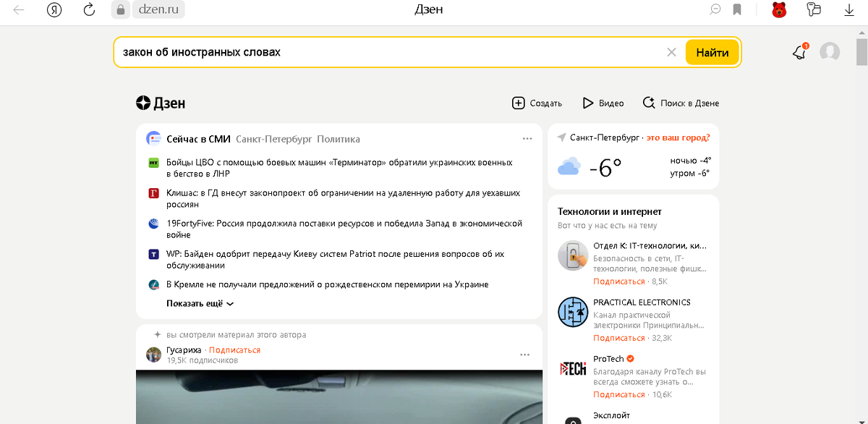Bookmark the page with the bookmark icon
Image resolution: width=868 pixels, height=424 pixels.
[737, 9]
